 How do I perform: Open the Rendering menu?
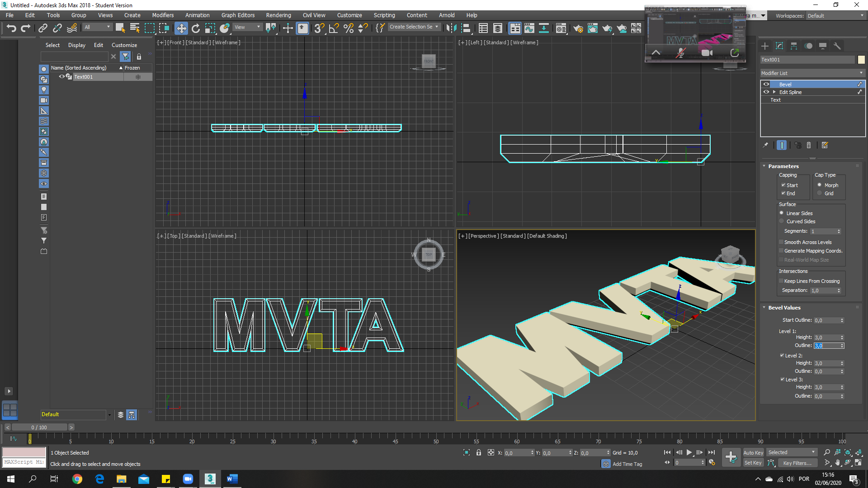point(278,15)
